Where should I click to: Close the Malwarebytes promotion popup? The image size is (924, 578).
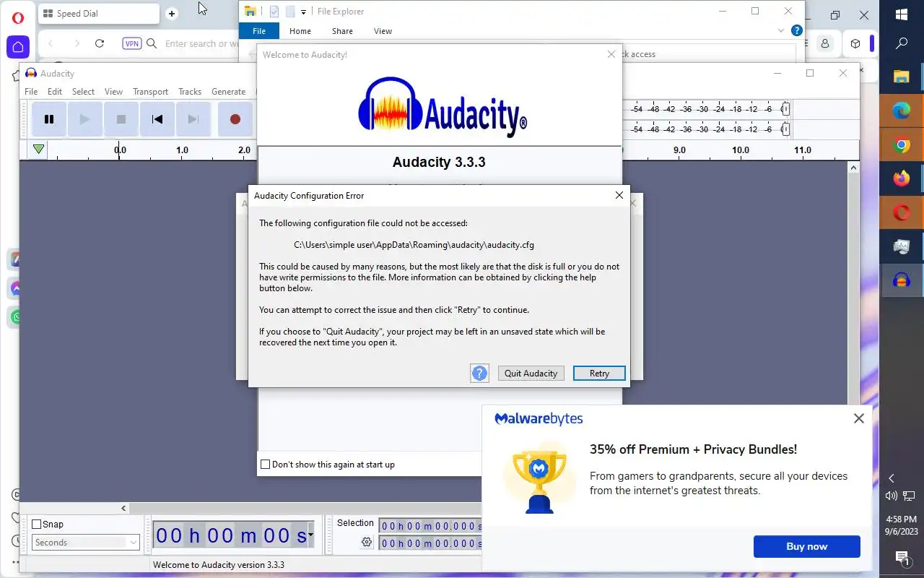(x=858, y=418)
